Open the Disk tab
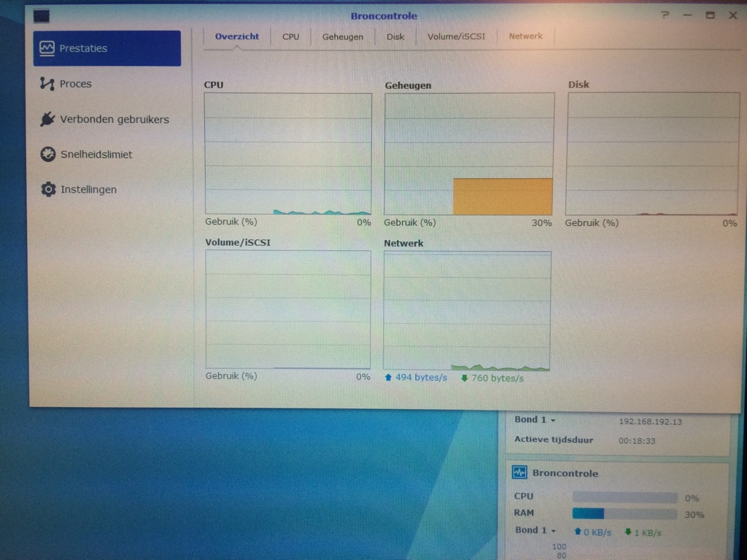747x560 pixels. [395, 36]
